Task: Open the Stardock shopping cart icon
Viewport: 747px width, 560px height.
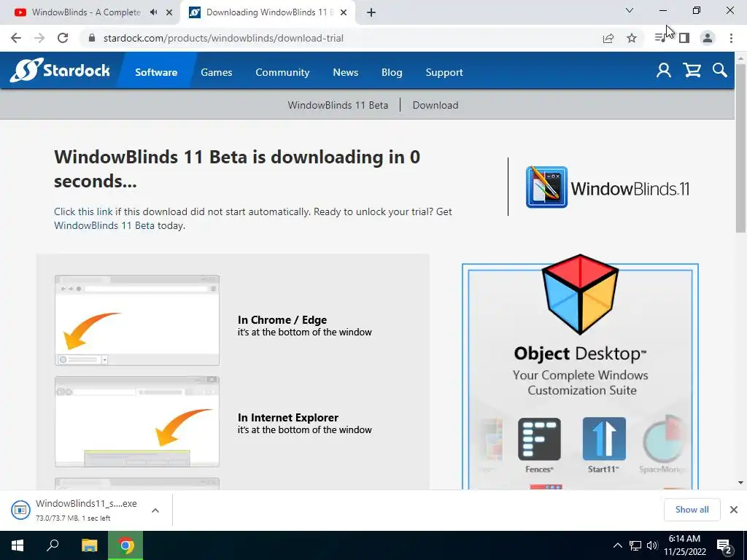Action: 692,71
